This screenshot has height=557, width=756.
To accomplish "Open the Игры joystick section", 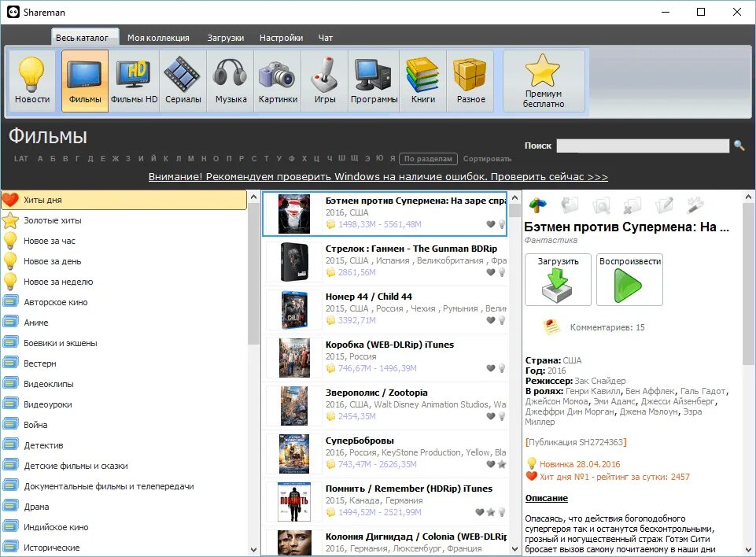I will [324, 81].
